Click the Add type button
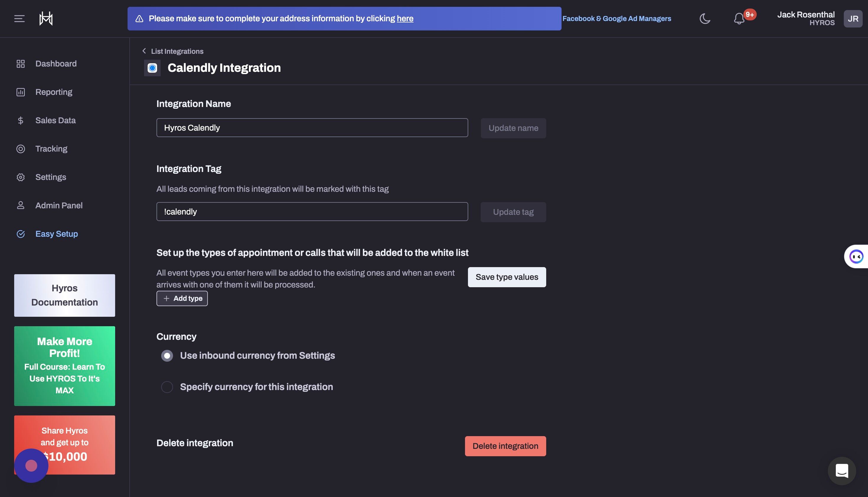The width and height of the screenshot is (868, 497). [182, 299]
